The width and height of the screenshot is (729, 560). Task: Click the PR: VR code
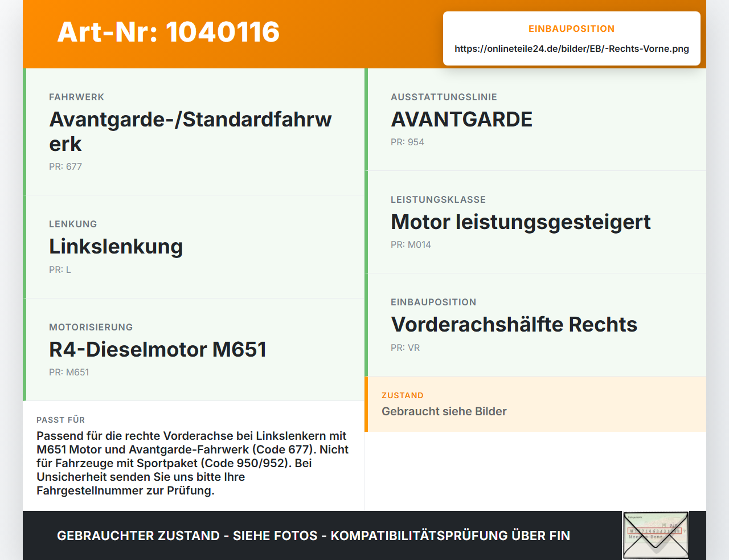pos(405,348)
